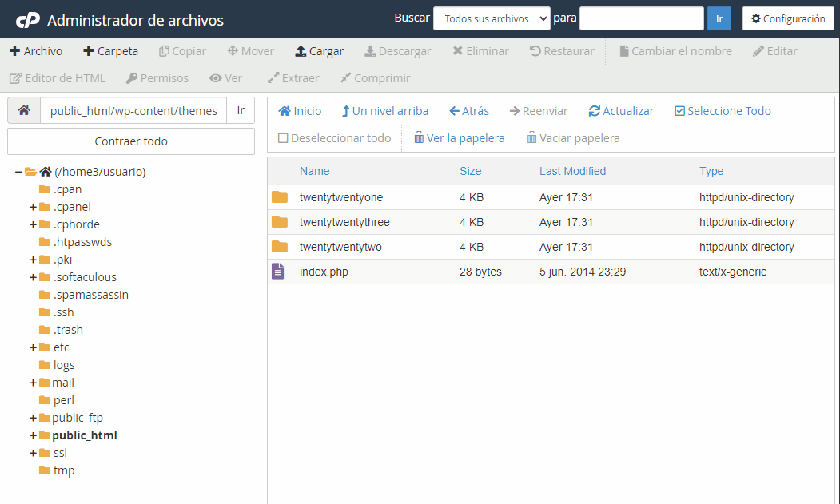Create a new folder with Carpeta
Viewport: 840px width, 504px height.
110,51
